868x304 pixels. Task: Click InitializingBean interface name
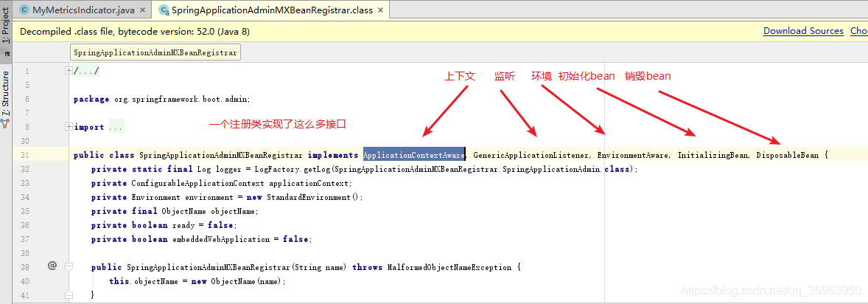click(713, 156)
